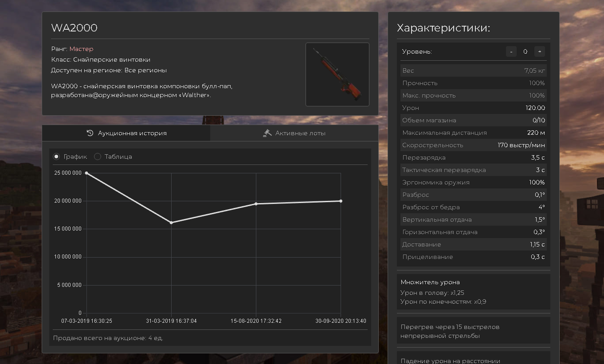Click the Тактическая перезарядка row

pos(474,170)
